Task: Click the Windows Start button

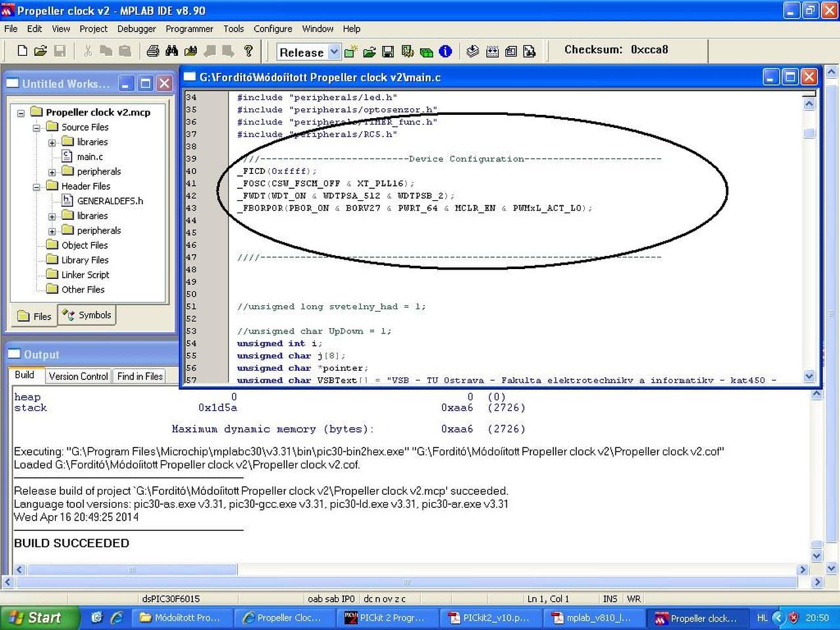Action: click(39, 618)
